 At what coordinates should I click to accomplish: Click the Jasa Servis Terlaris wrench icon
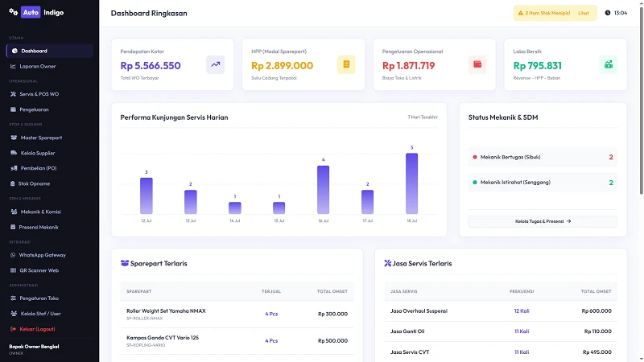[387, 263]
